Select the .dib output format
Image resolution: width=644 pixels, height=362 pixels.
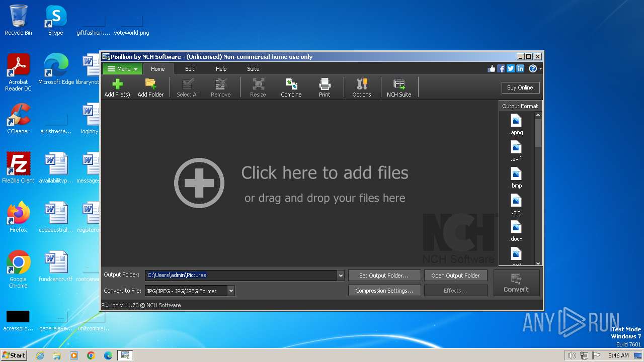click(x=516, y=204)
